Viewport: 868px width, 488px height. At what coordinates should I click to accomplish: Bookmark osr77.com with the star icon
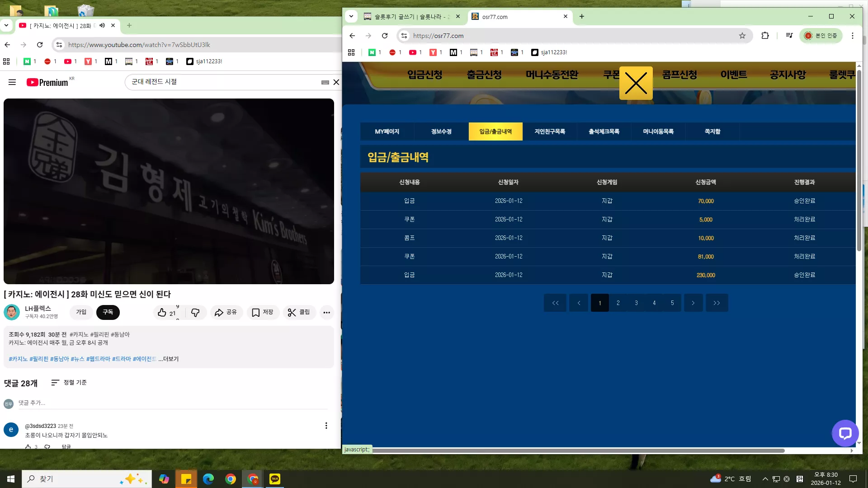(x=742, y=36)
